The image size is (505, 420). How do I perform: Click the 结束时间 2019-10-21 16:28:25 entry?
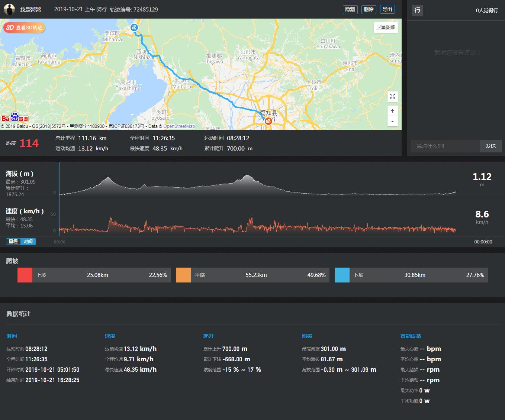click(43, 380)
